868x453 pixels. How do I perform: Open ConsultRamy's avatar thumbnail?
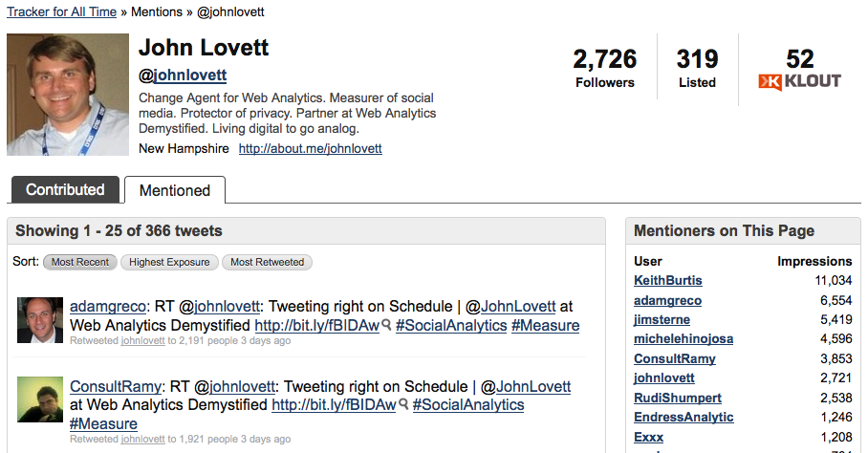[x=40, y=399]
